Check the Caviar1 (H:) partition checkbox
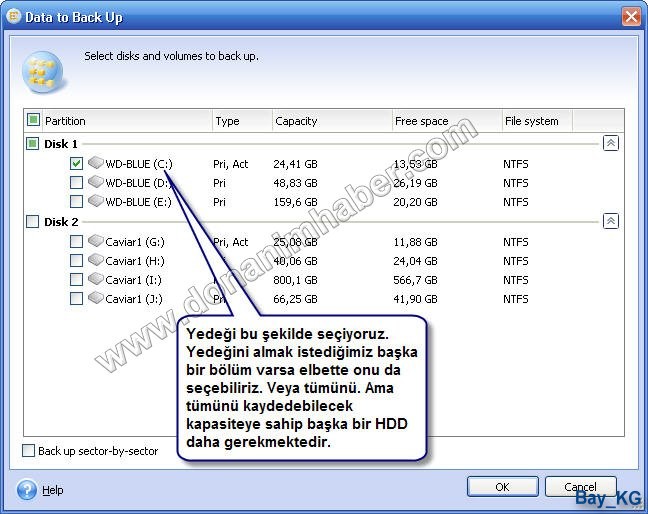 [x=76, y=260]
